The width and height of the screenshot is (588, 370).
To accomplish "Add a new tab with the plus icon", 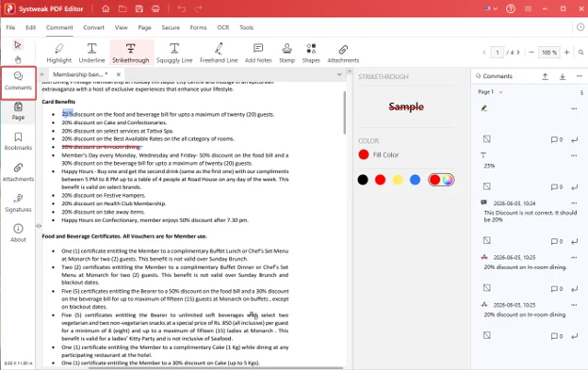I will coord(41,74).
